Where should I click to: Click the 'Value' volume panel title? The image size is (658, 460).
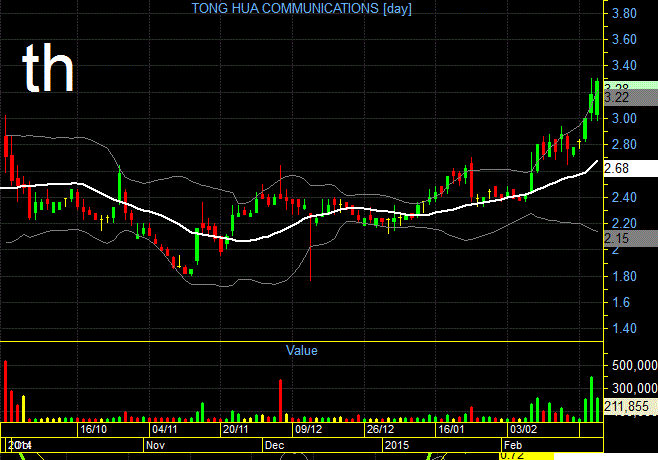tap(301, 350)
